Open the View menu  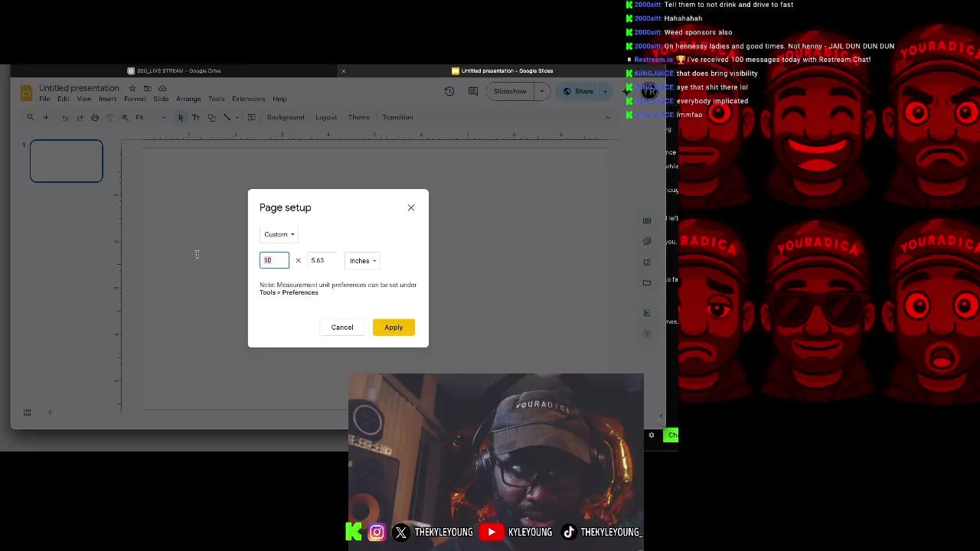84,99
